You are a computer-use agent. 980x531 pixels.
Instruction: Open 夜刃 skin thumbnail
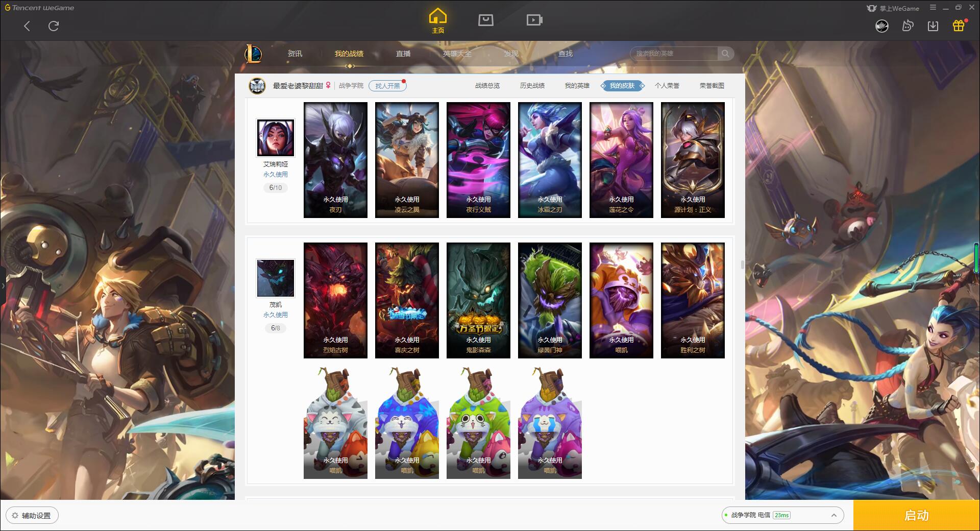tap(335, 160)
